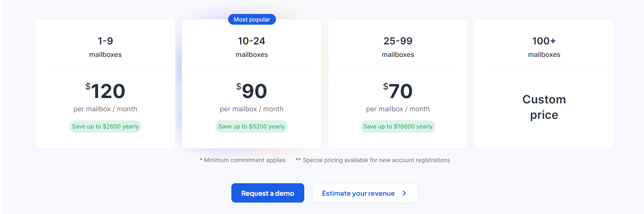Select the 1-9 mailboxes plan heading
644x214 pixels.
coord(105,41)
